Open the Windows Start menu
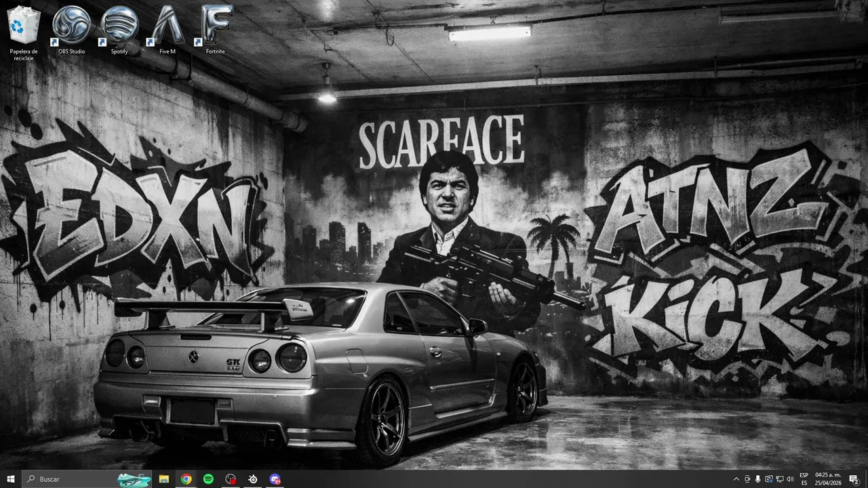868x488 pixels. pos(11,479)
